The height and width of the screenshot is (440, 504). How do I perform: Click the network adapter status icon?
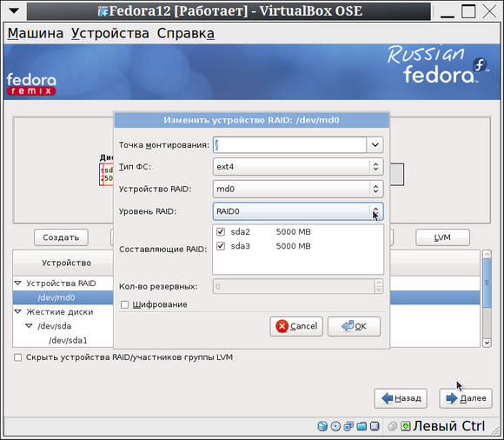(348, 426)
